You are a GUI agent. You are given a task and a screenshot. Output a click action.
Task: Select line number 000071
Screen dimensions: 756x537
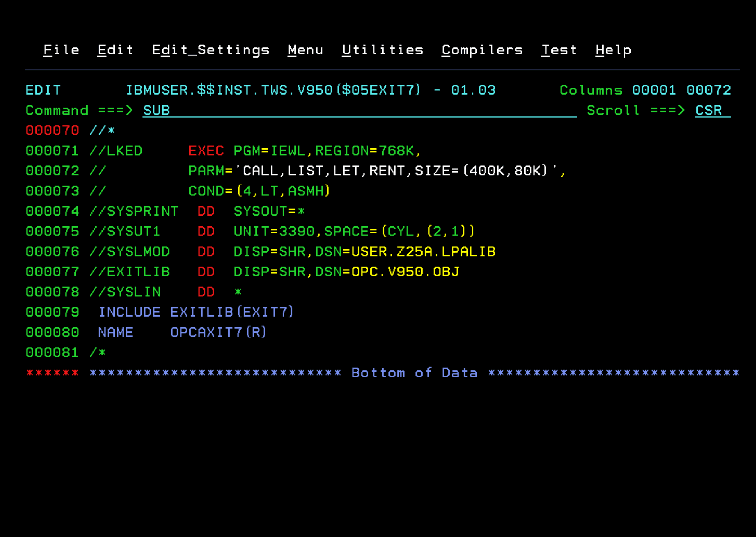(52, 150)
